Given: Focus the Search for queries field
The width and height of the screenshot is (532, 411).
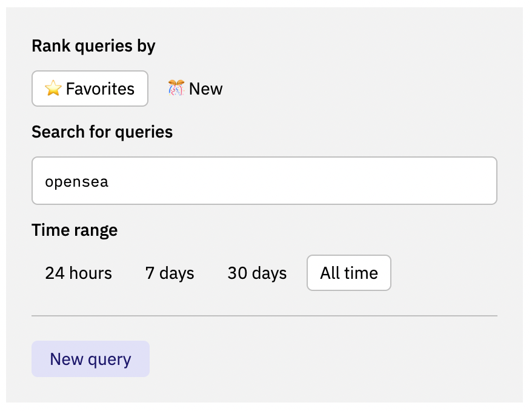Looking at the screenshot, I should point(264,181).
